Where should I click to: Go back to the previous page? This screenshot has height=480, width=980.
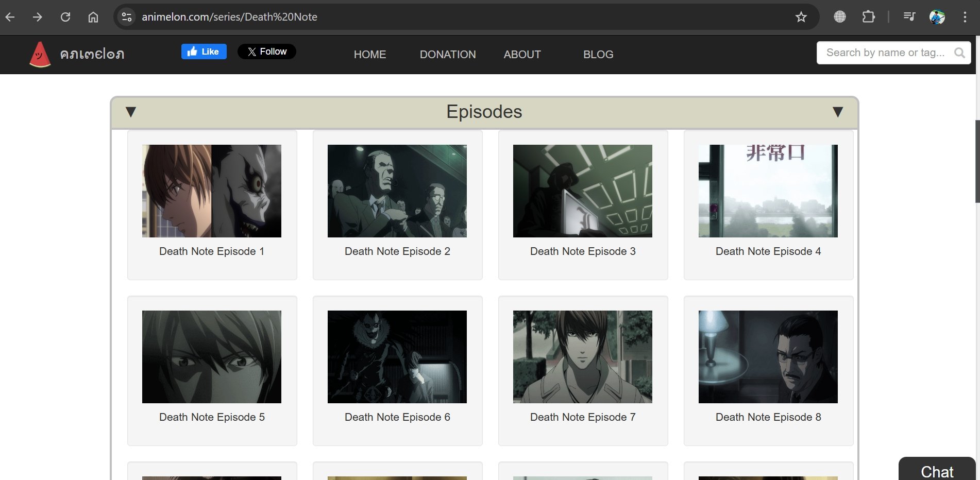(x=10, y=17)
